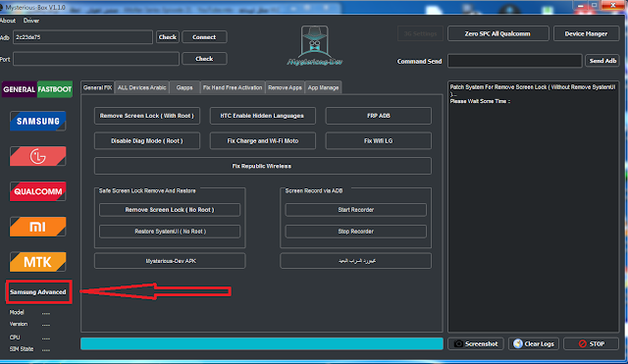The height and width of the screenshot is (364, 628).
Task: Open the Mi Xiaomi section
Action: [x=37, y=227]
